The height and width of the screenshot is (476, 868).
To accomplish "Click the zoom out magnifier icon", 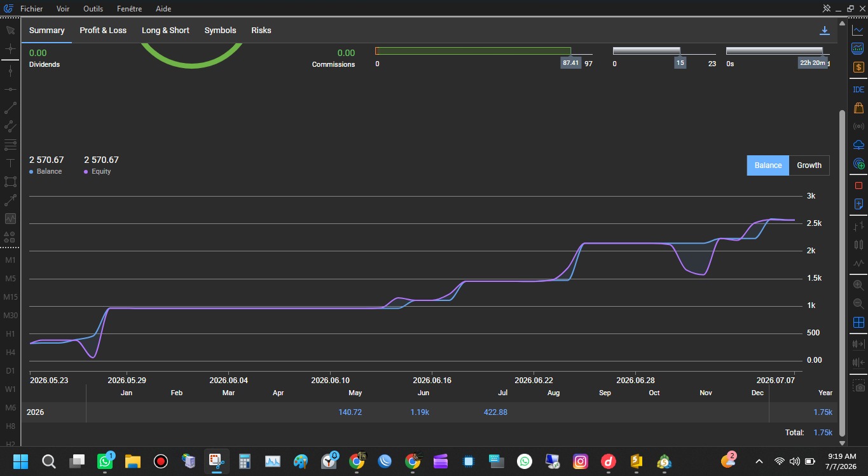I will [x=858, y=304].
